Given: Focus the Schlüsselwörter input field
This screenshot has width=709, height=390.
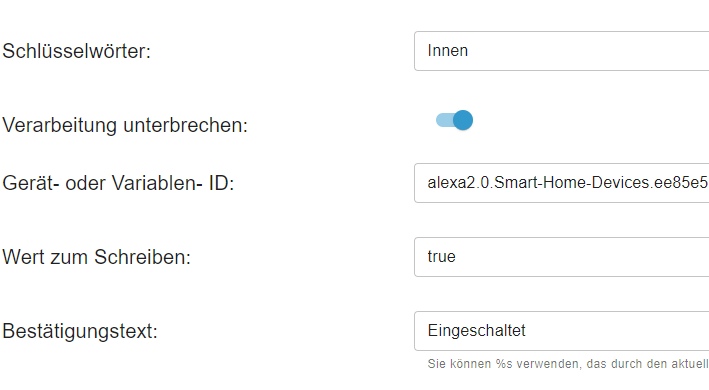Looking at the screenshot, I should coord(562,51).
